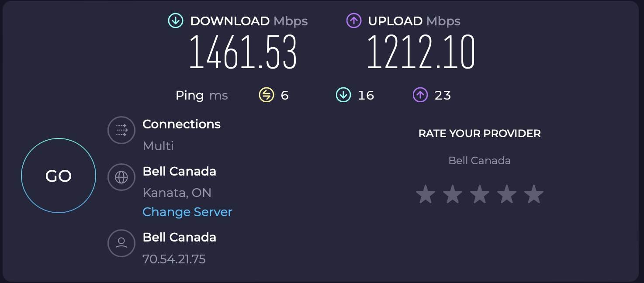The width and height of the screenshot is (644, 283).
Task: Click the download arrow icon beside DOWNLOAD
Action: pyautogui.click(x=176, y=21)
